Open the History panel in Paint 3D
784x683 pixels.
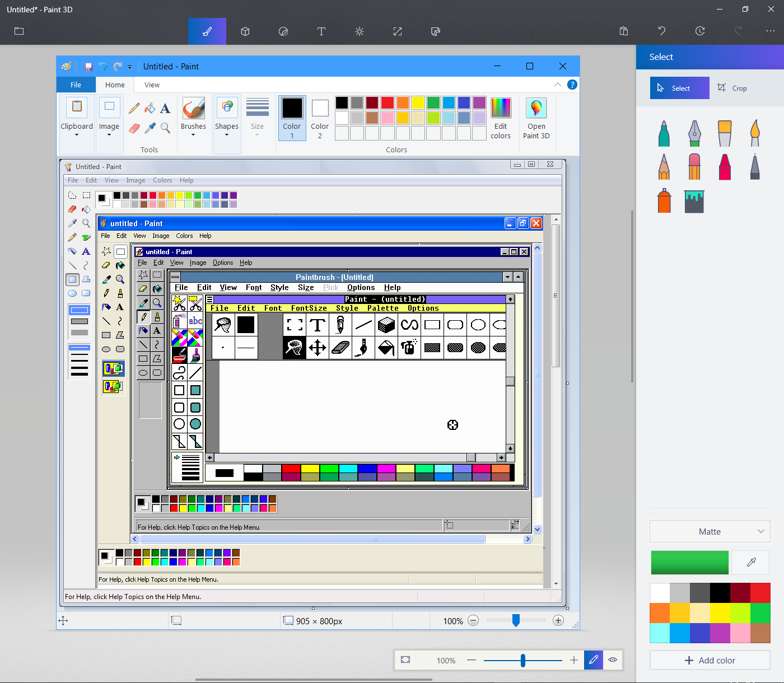[x=700, y=31]
